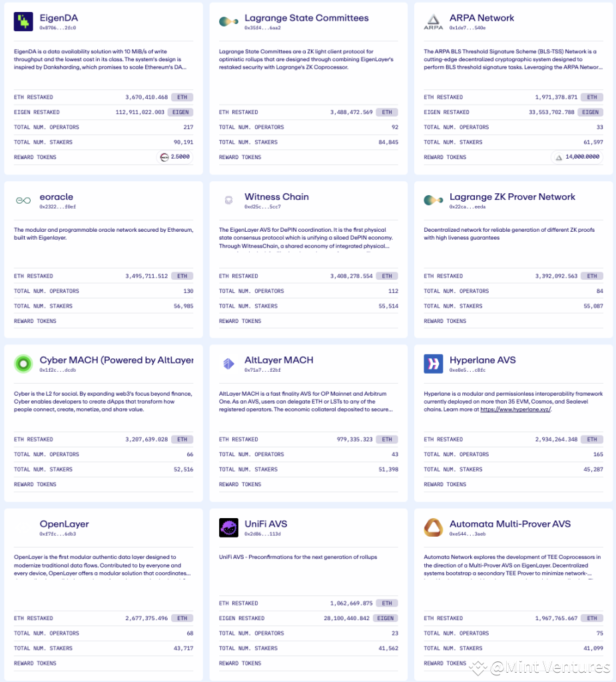Click the EIGEN badge in UniFi AVS card
The width and height of the screenshot is (616, 682).
[x=386, y=619]
